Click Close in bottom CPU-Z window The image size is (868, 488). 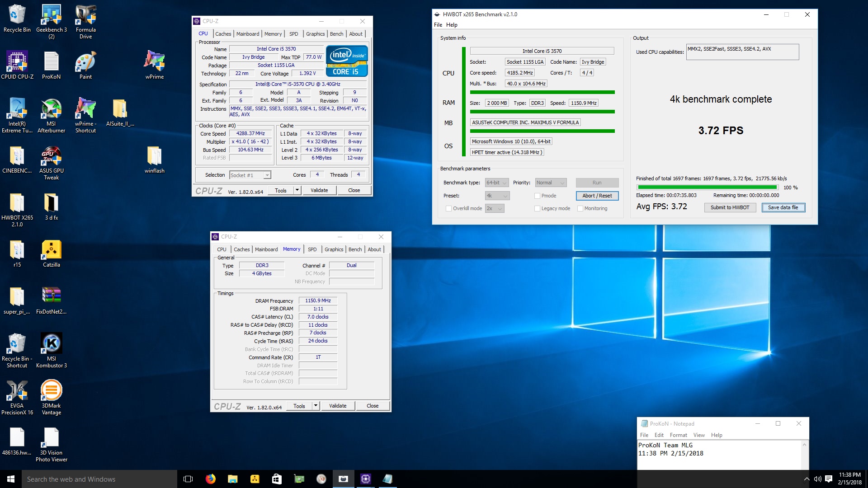coord(373,406)
